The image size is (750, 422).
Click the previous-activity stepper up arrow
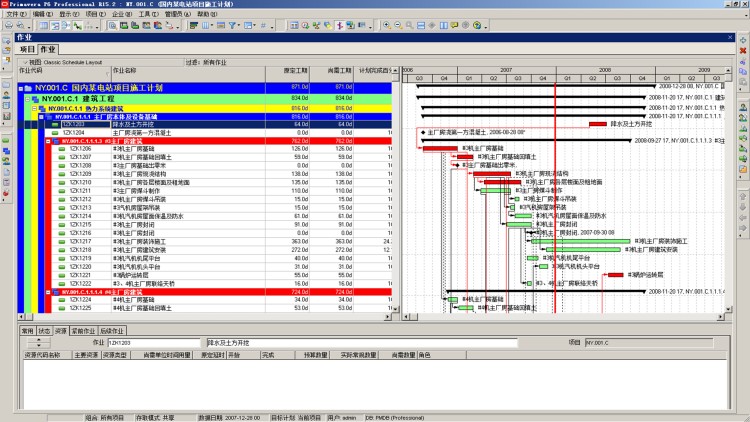[39, 340]
